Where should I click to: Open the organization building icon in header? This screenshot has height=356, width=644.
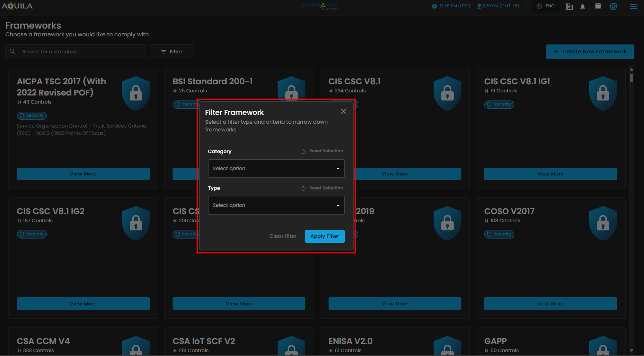point(569,6)
